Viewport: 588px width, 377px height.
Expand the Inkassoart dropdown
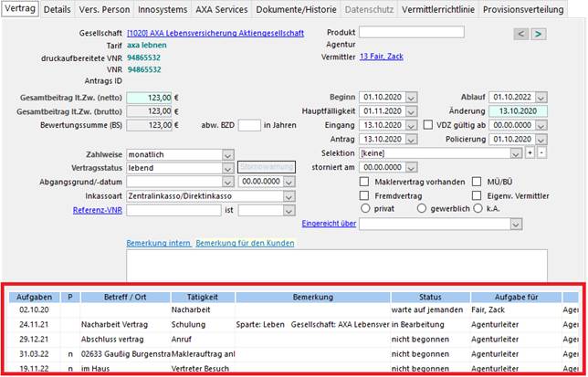point(290,196)
